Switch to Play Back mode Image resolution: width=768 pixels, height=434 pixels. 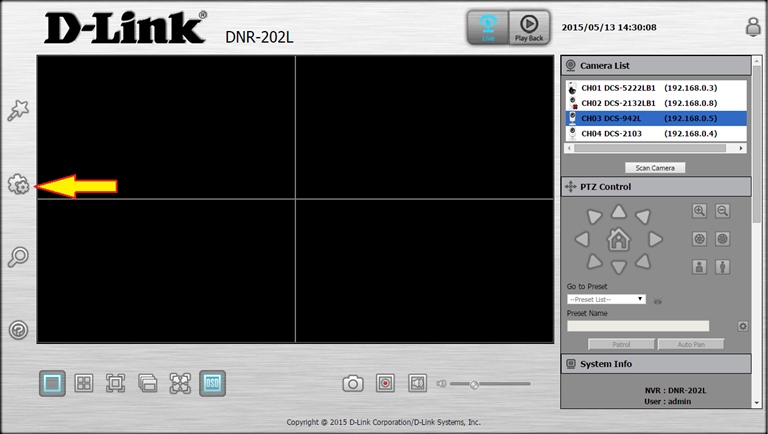pyautogui.click(x=527, y=28)
